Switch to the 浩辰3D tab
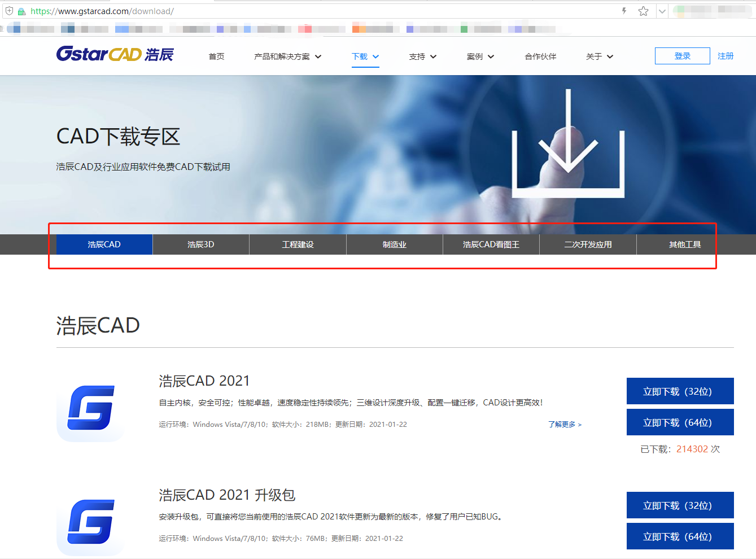Viewport: 756px width, 559px height. click(201, 244)
